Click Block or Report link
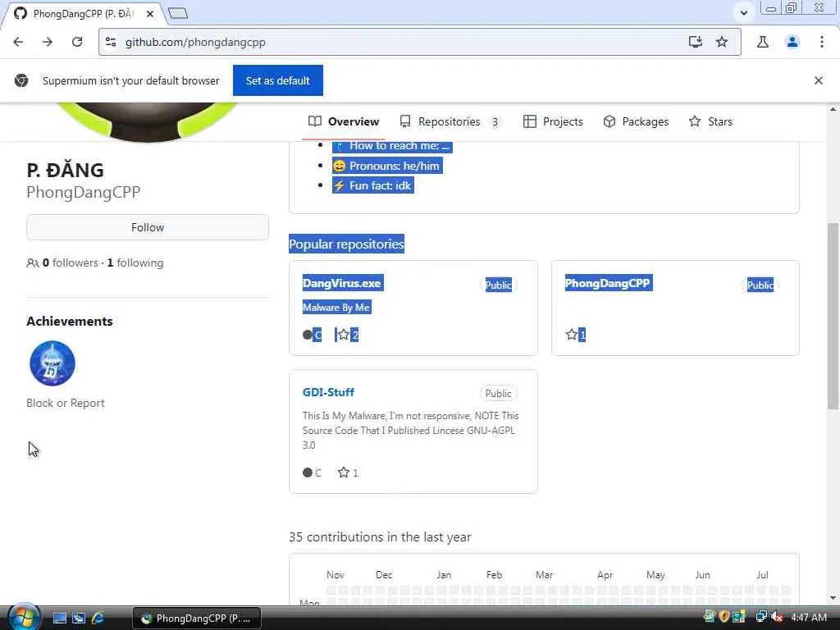Viewport: 840px width, 630px height. click(x=66, y=403)
